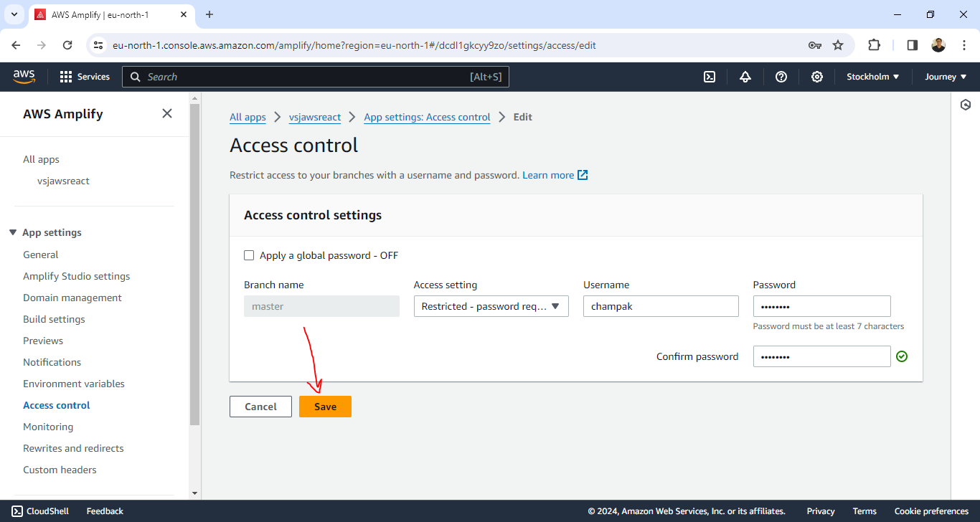
Task: Click the hexagon info panel icon
Action: pos(966,105)
